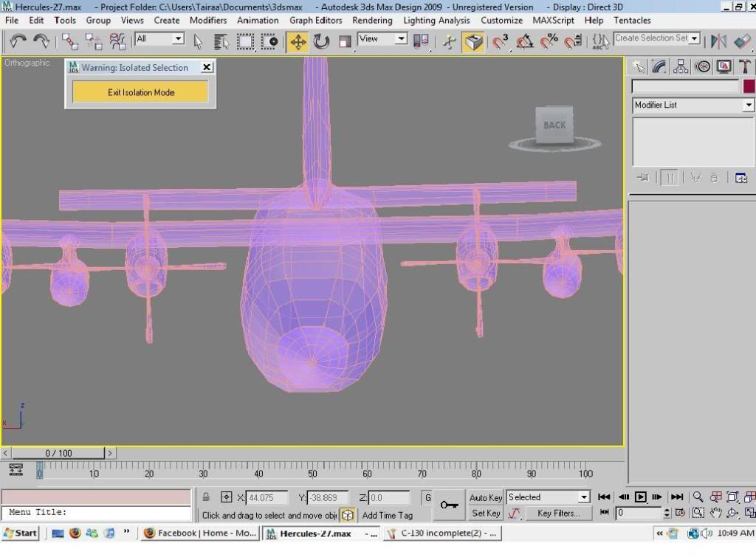
Task: Click Go to Start playback button
Action: [x=604, y=497]
